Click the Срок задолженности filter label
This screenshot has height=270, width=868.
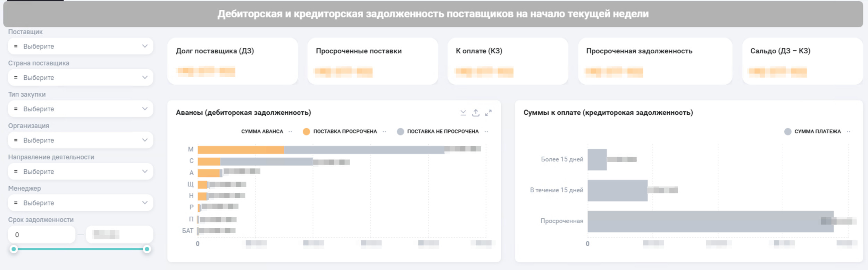pos(41,220)
